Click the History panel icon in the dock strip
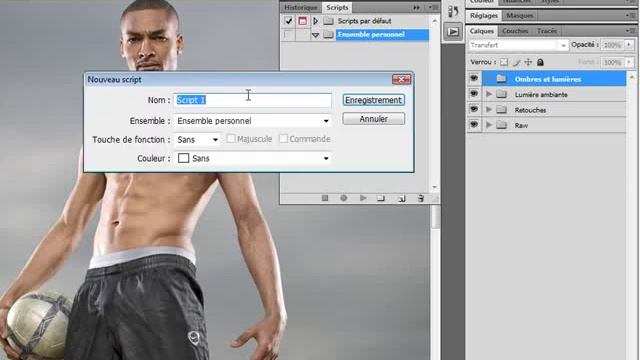Screen dimensions: 640x360 453,11
